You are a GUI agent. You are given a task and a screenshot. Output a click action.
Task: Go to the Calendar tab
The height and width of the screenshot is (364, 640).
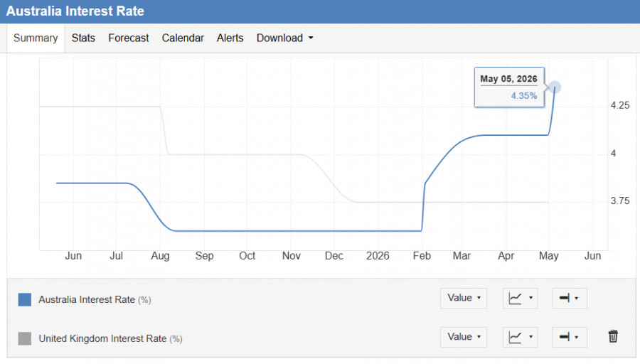point(183,38)
